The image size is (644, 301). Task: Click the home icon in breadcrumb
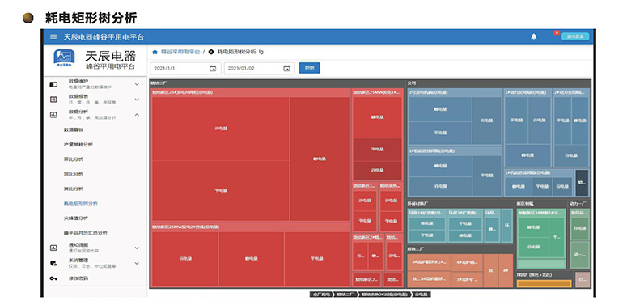pyautogui.click(x=155, y=52)
